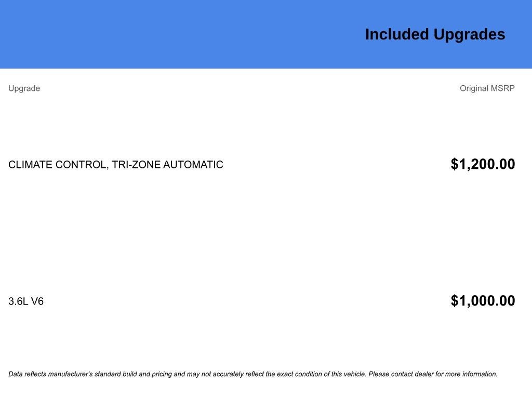532x399 pixels.
Task: Click the 'TRI-ZONE' text in the first row
Action: pos(136,165)
